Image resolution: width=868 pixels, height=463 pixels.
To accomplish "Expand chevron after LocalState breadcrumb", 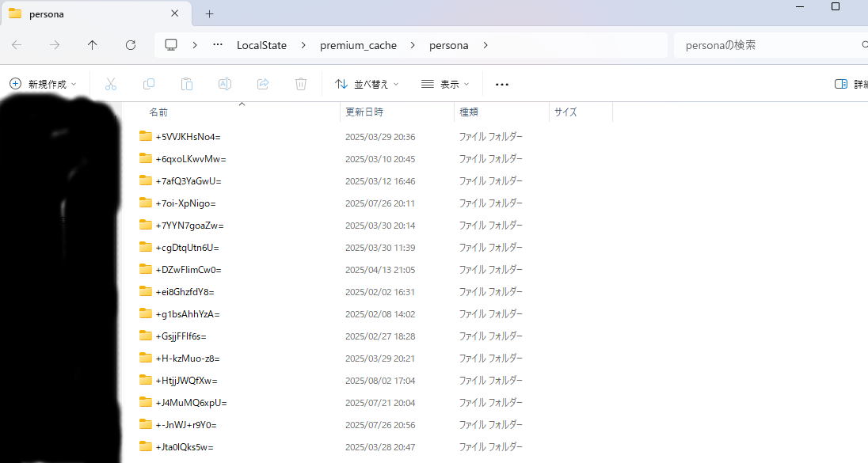I will click(303, 45).
